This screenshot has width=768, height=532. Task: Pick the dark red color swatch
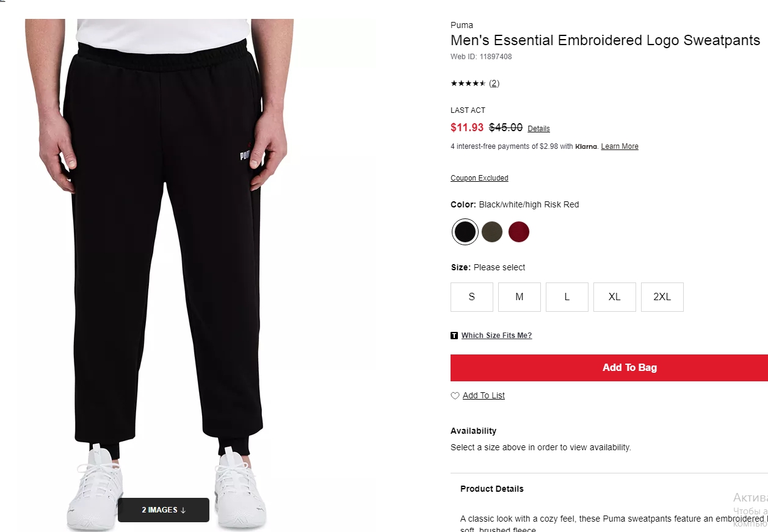[519, 232]
